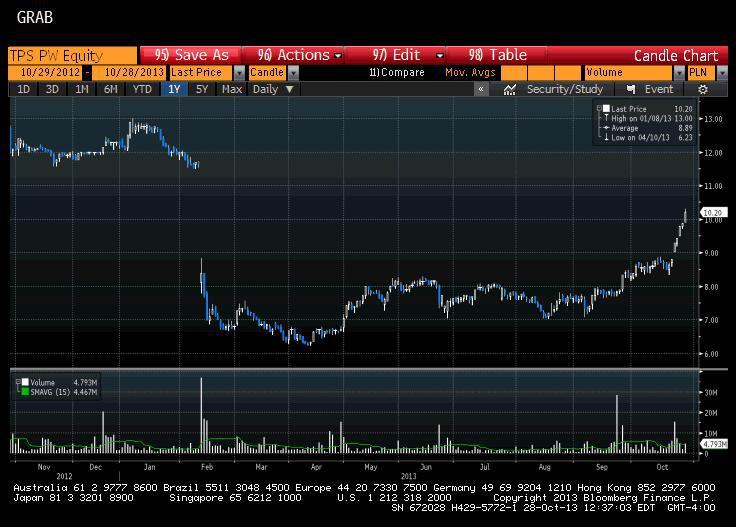Select the 1D range tab
Image resolution: width=736 pixels, height=527 pixels.
(x=23, y=89)
